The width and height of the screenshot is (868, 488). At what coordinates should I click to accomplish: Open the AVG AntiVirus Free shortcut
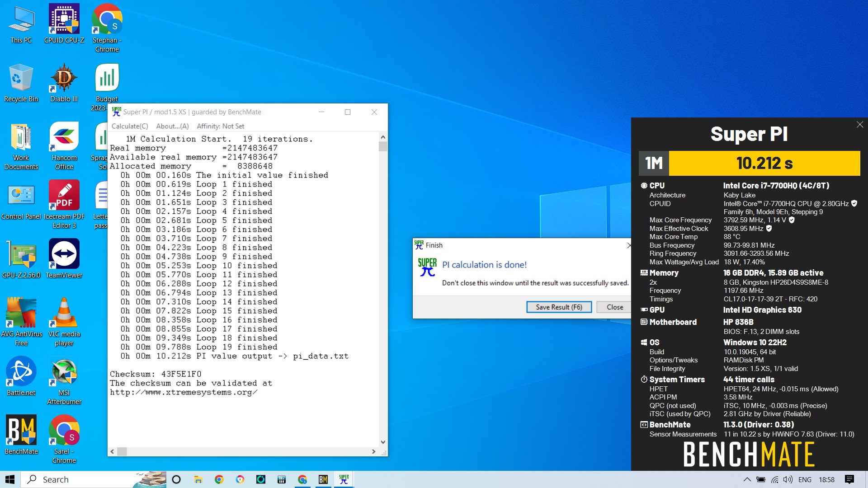pyautogui.click(x=21, y=322)
